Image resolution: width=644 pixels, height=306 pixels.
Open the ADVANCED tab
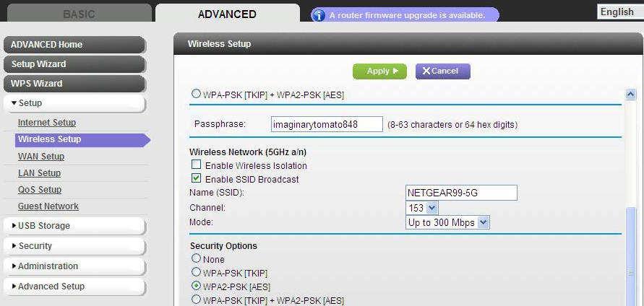click(x=227, y=14)
